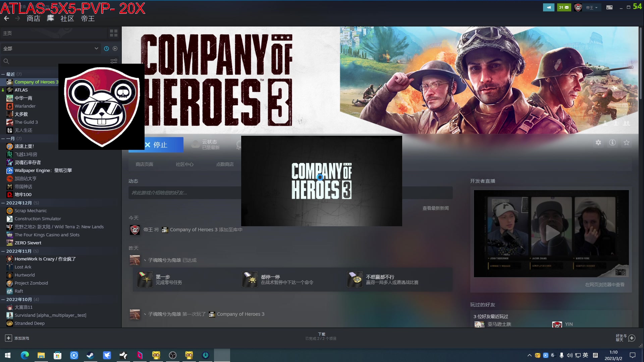Toggle favorite star for Company of Heroes 3
Screen dimensions: 644x362
[x=627, y=143]
